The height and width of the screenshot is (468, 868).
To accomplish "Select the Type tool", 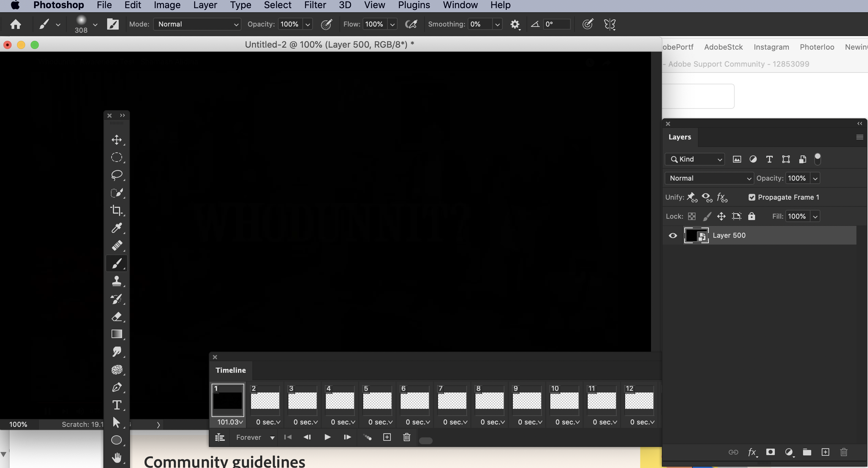I will [x=117, y=405].
